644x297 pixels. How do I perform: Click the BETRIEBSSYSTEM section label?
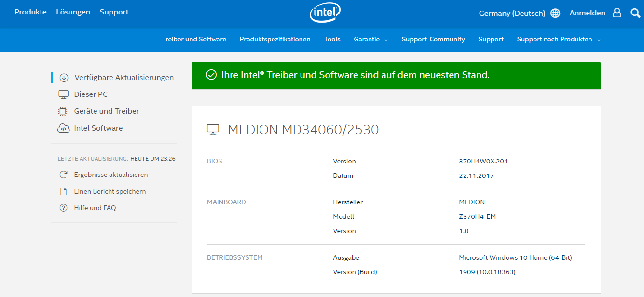pos(235,257)
